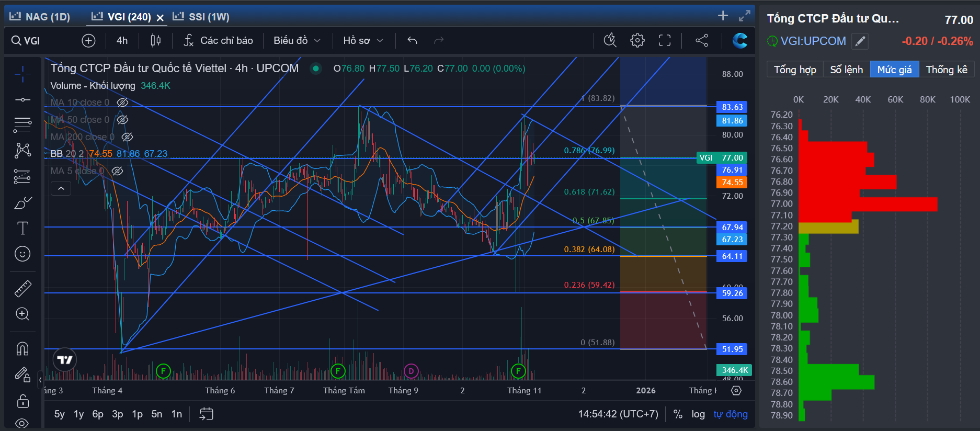The image size is (980, 431).
Task: Switch to the NAG (1D) tab
Action: [x=40, y=17]
